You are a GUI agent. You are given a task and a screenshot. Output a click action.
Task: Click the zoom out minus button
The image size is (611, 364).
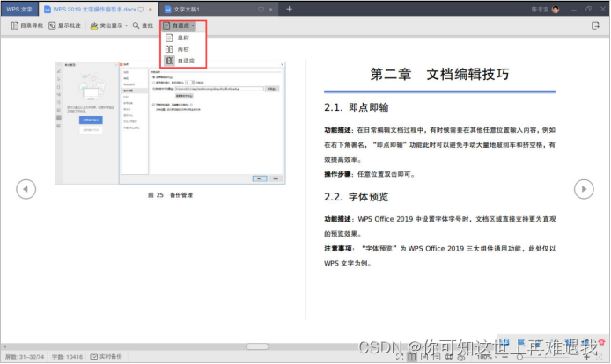pos(505,357)
